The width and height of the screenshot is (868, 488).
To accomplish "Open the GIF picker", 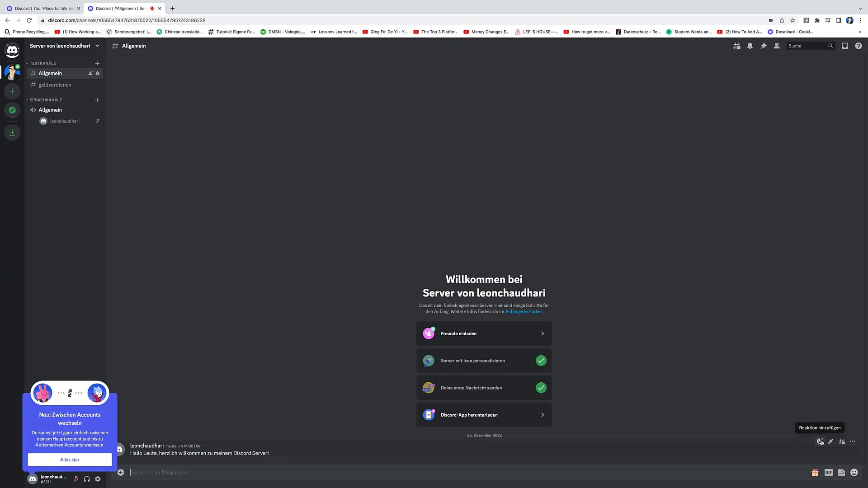I will pos(828,473).
